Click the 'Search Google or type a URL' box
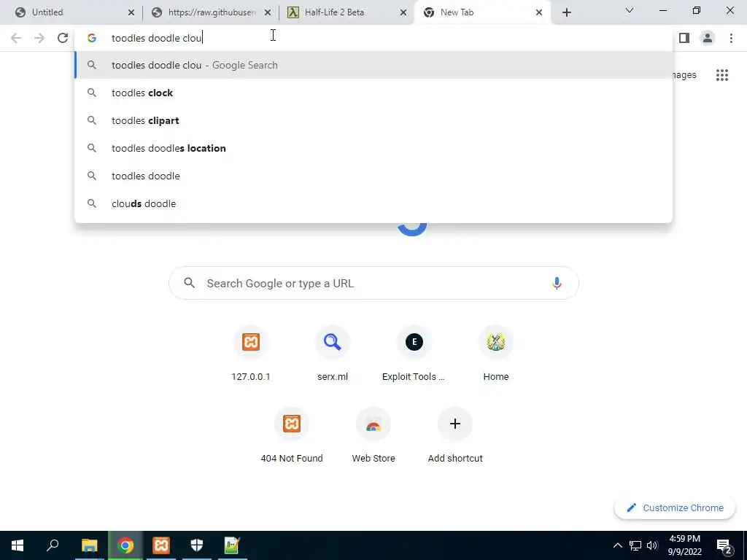This screenshot has width=747, height=560. [373, 284]
